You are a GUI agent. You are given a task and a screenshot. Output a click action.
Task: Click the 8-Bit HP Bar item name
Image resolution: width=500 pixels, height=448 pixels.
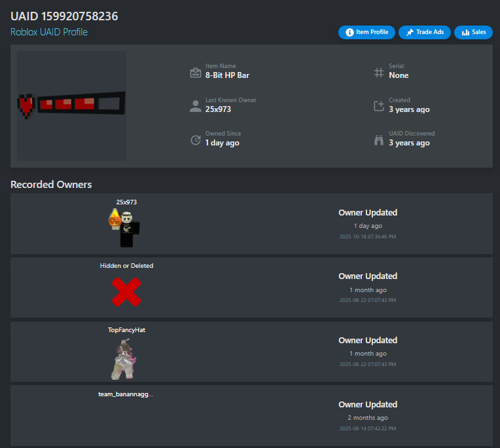tap(227, 75)
